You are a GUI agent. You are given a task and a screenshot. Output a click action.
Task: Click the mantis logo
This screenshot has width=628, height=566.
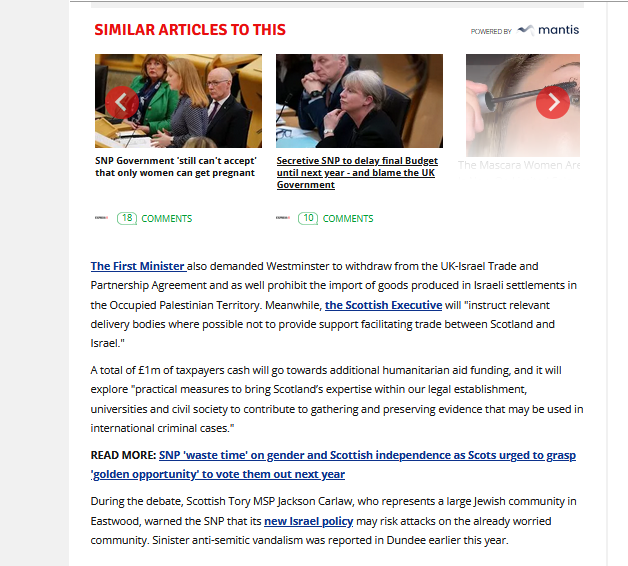coord(548,30)
